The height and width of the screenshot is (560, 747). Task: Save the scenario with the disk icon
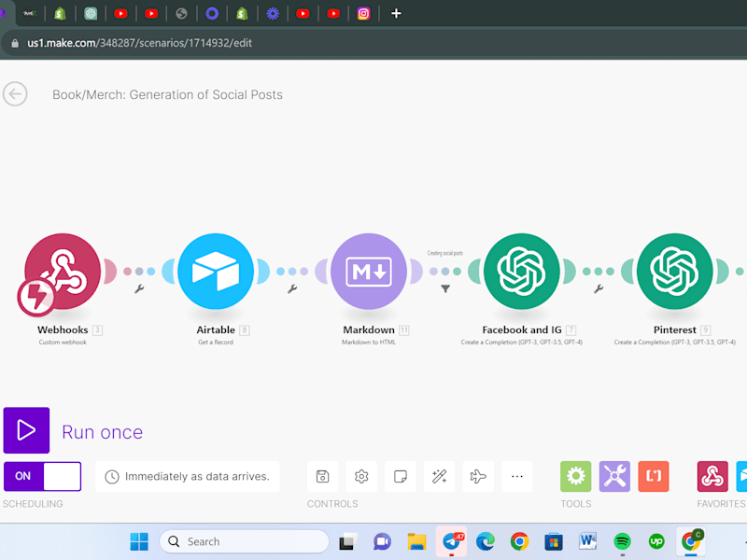pyautogui.click(x=322, y=476)
